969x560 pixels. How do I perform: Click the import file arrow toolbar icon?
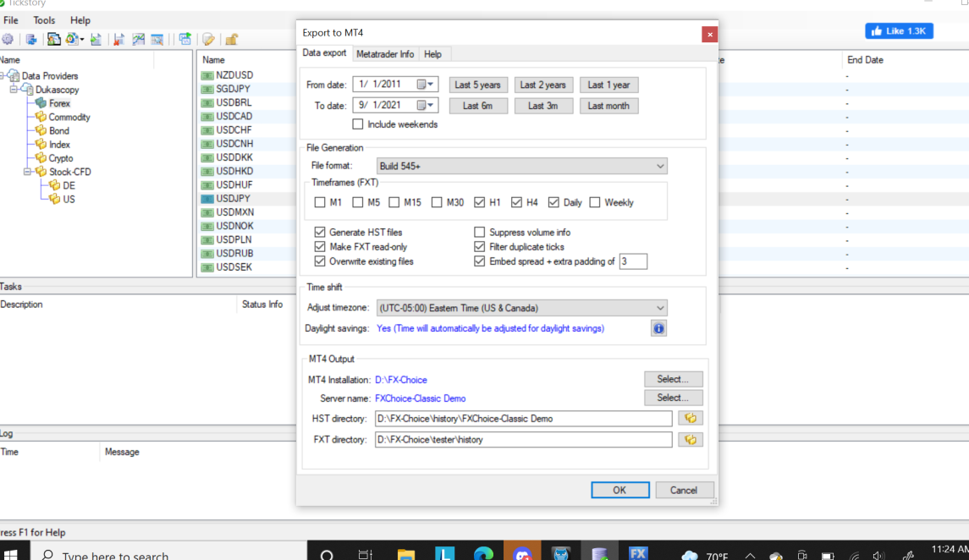pos(96,39)
